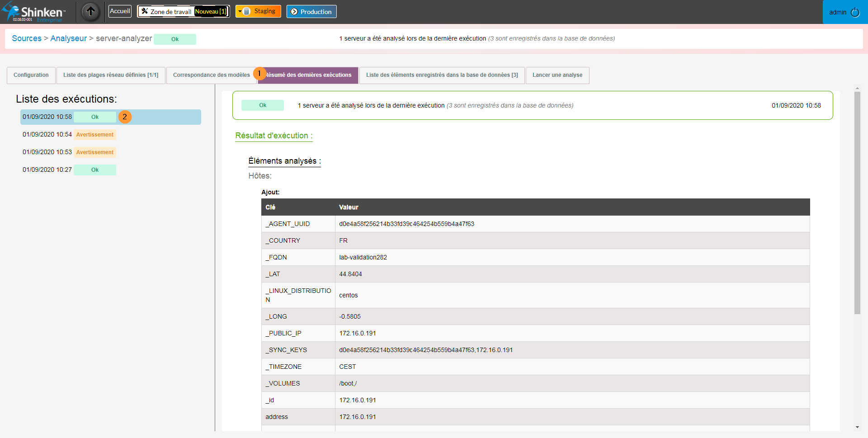Click the Staging database icon

tap(247, 11)
